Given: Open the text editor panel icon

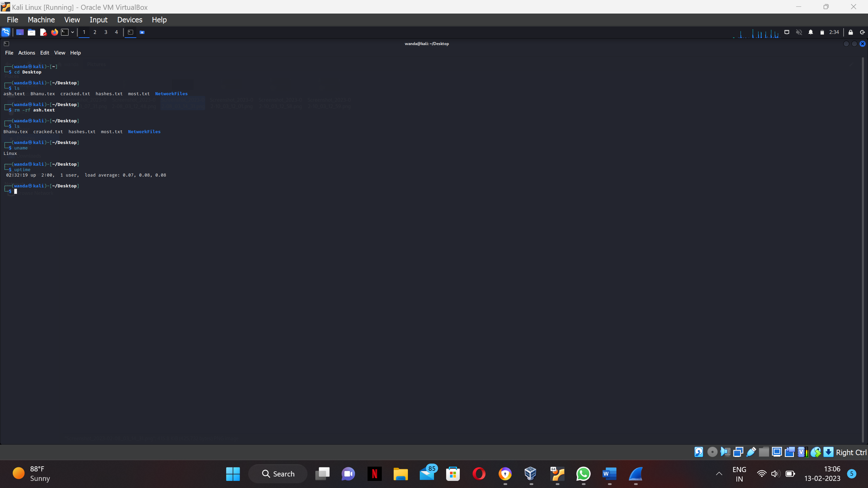Looking at the screenshot, I should (x=43, y=32).
